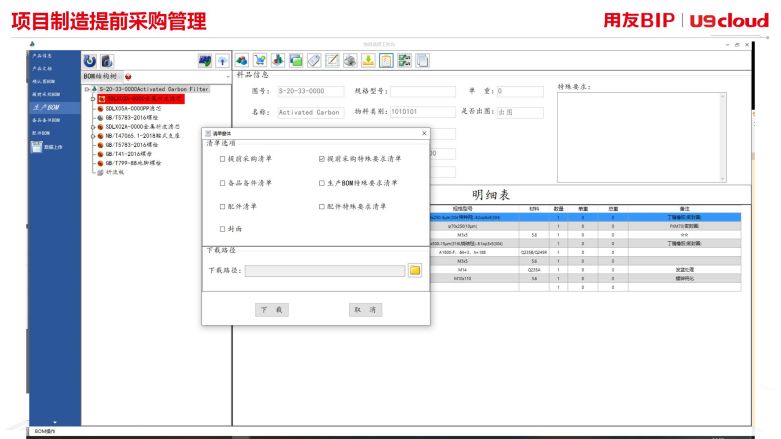
Task: Open the BOM结构树 panel dropdown arrow
Action: (x=228, y=77)
